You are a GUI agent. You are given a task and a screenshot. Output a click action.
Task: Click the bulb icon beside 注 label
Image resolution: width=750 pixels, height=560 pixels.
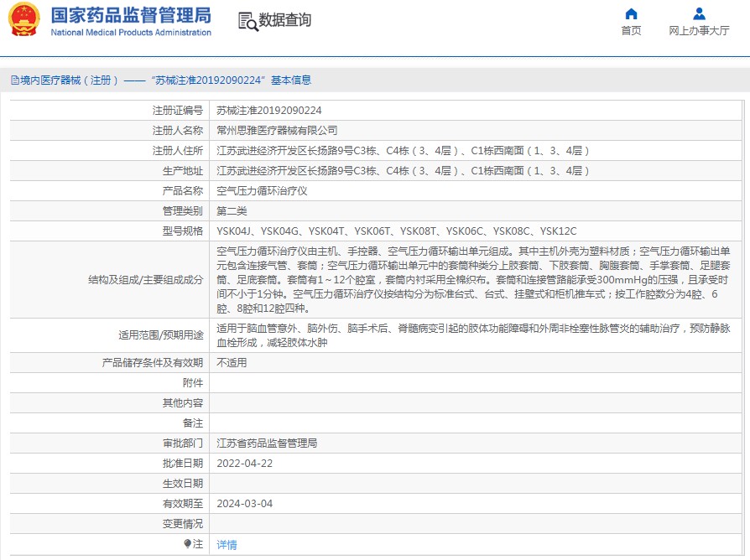tap(188, 544)
